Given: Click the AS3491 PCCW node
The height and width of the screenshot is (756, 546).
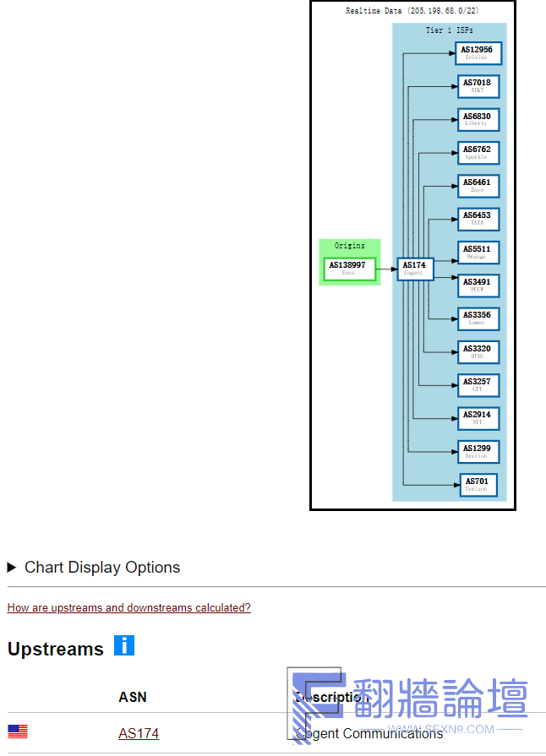Looking at the screenshot, I should pyautogui.click(x=478, y=286).
